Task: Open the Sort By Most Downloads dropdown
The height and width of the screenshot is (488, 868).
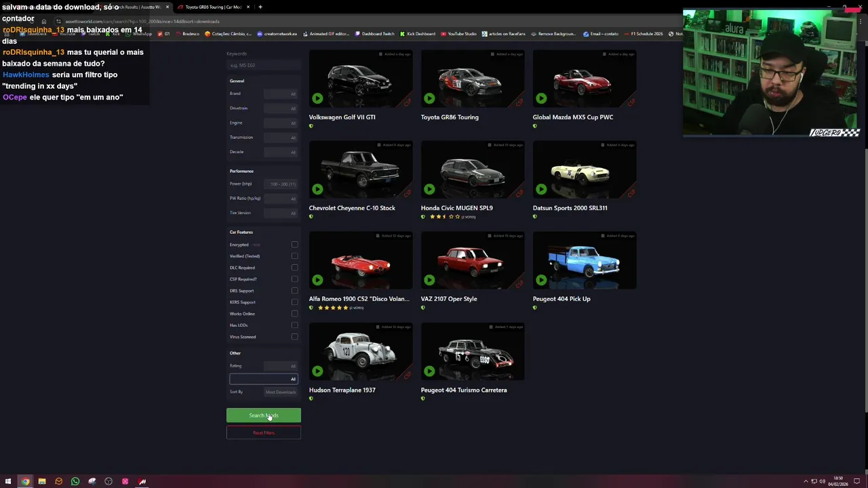Action: pos(281,392)
